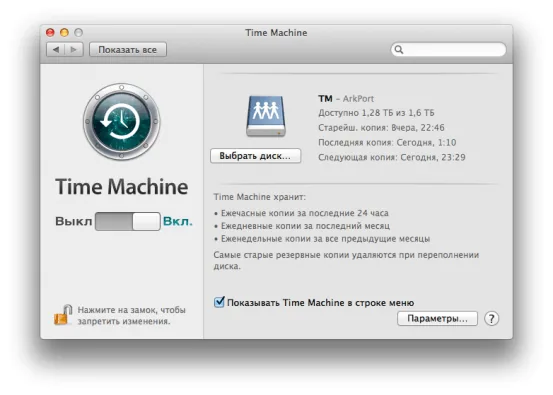Click the Самые старые резервные копии note
The image size is (553, 395).
(346, 260)
